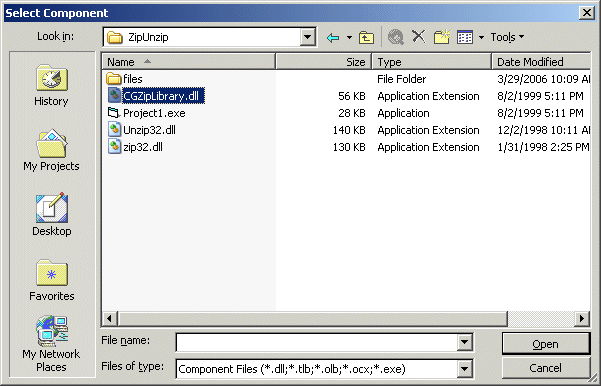This screenshot has height=386, width=601.
Task: Click the 140 KB size cell
Action: (x=349, y=130)
